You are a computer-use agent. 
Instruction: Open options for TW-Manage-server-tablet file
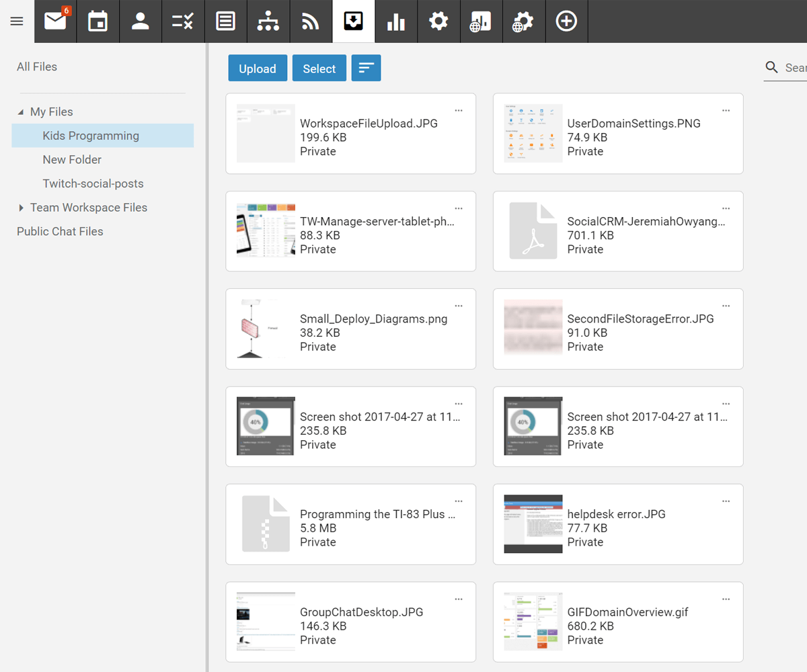click(x=459, y=208)
